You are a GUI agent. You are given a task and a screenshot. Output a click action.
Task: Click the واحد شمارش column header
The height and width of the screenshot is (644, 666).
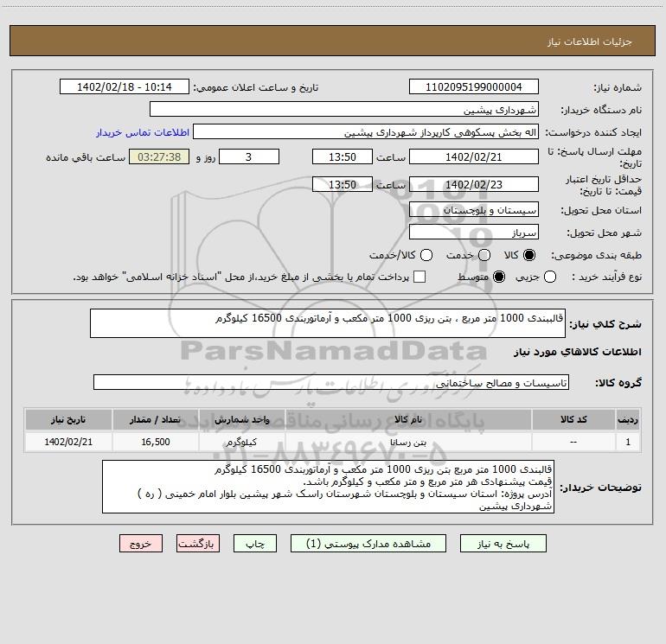click(x=241, y=419)
